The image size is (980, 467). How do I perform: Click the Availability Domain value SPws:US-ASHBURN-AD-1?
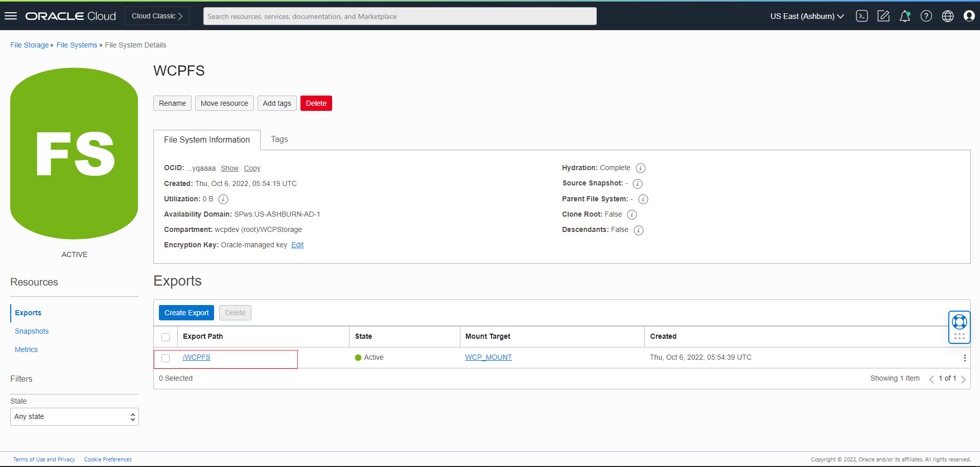tap(277, 214)
